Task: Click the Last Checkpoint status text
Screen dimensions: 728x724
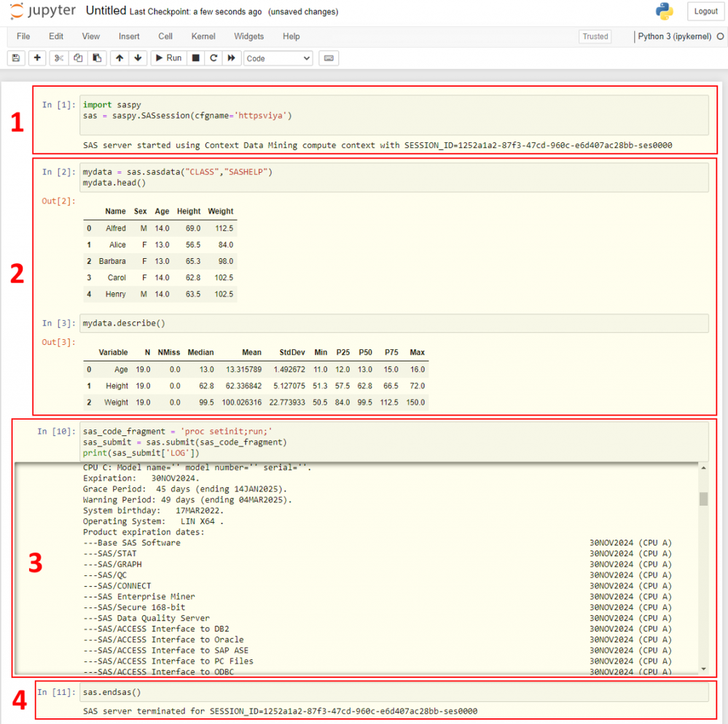Action: click(x=195, y=12)
